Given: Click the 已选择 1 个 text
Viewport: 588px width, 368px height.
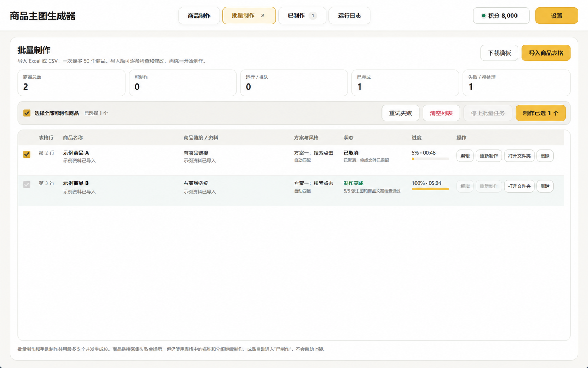Looking at the screenshot, I should tap(96, 113).
